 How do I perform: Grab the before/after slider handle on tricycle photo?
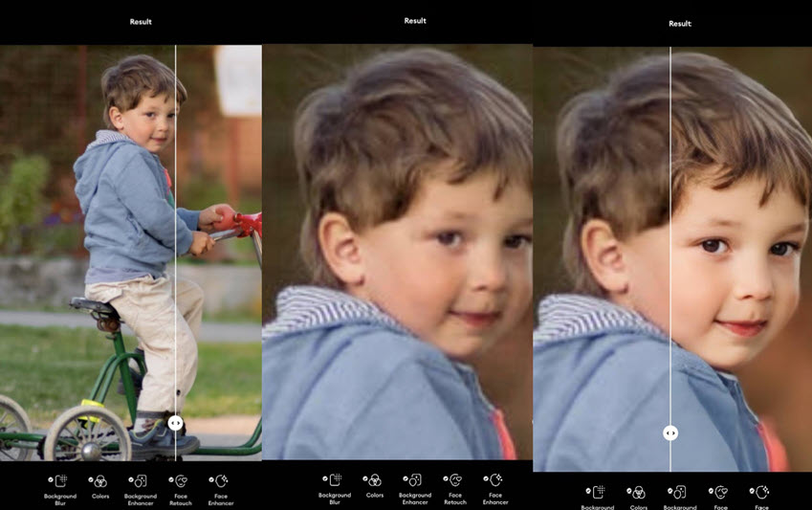176,423
